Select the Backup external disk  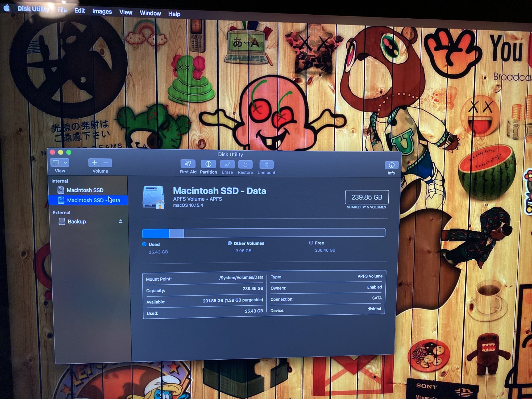pyautogui.click(x=77, y=222)
